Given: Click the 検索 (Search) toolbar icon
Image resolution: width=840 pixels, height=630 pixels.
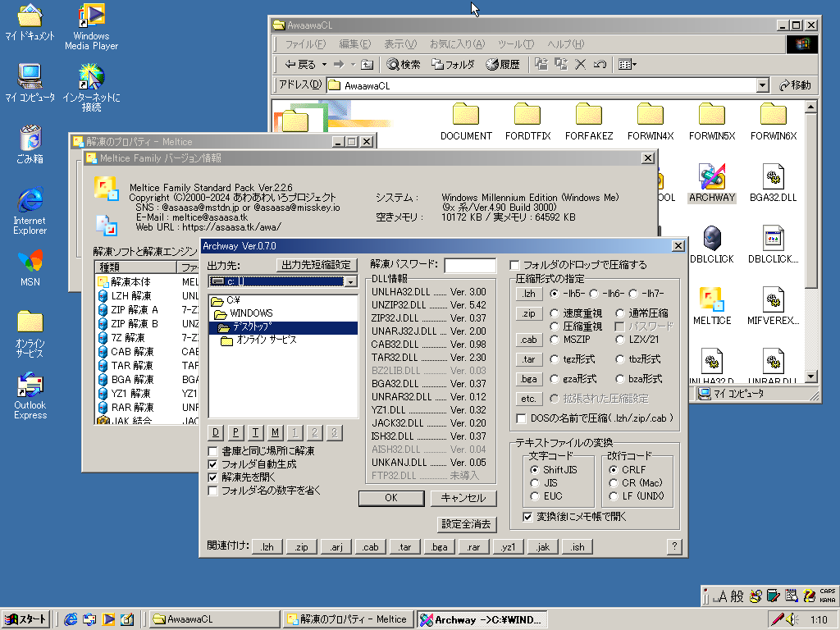Looking at the screenshot, I should click(x=403, y=64).
